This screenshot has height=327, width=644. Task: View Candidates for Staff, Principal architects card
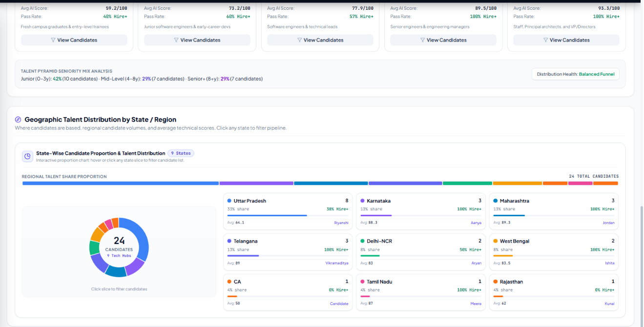[x=566, y=40]
